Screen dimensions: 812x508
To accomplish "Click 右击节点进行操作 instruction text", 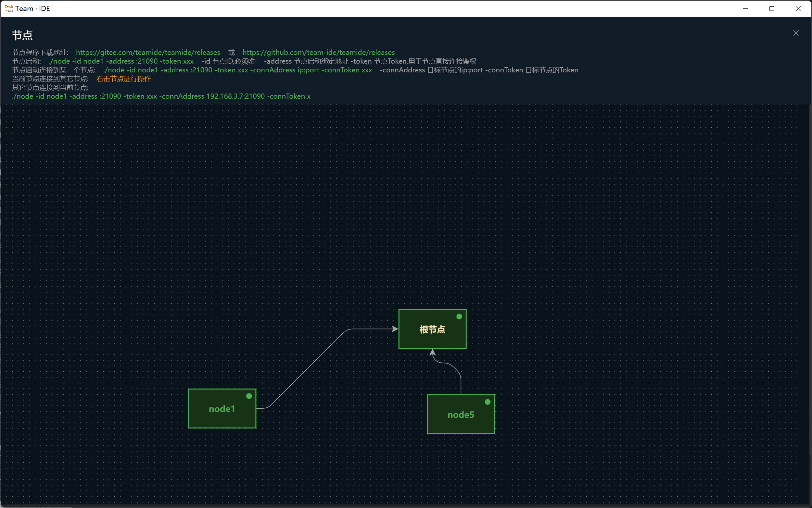I will [x=123, y=79].
